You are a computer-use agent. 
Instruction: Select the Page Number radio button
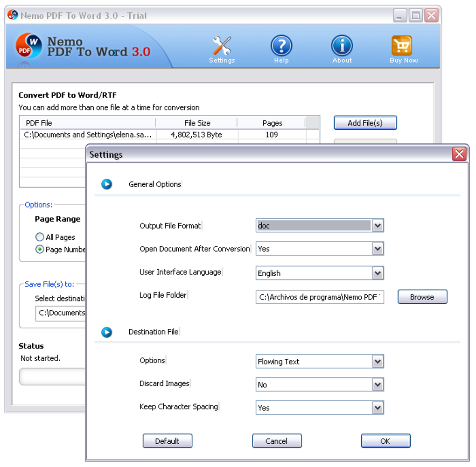(40, 250)
